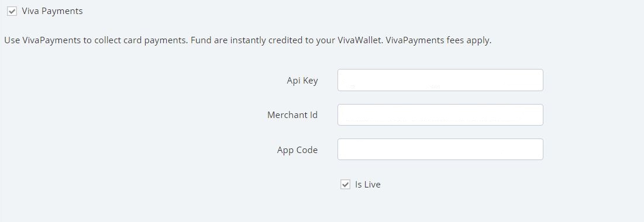The image size is (644, 222).
Task: Place cursor in the text box beside App Code
Action: 440,150
